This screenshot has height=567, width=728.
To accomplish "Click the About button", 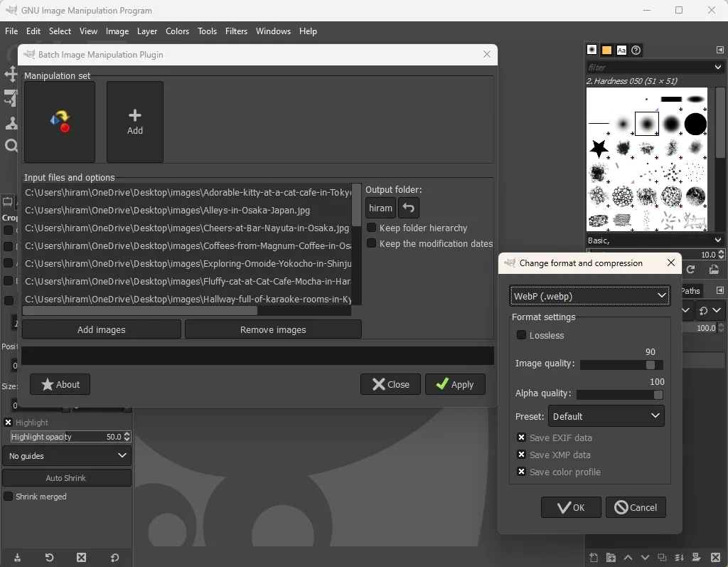I will pyautogui.click(x=60, y=384).
